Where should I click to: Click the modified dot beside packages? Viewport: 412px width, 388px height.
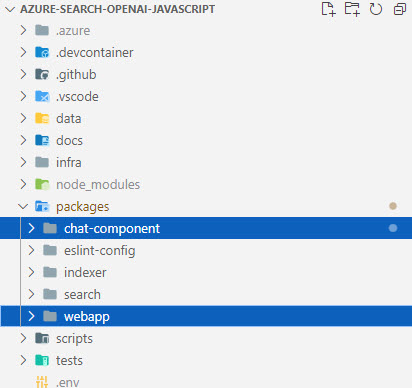(393, 206)
